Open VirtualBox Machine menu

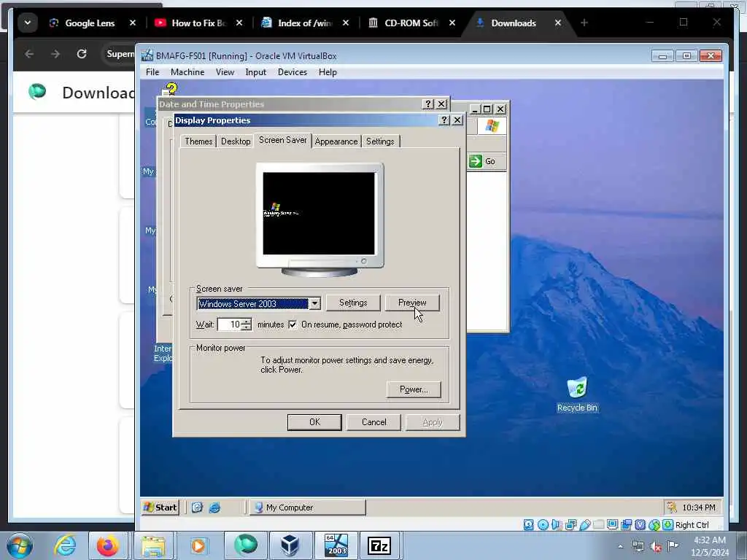[187, 72]
